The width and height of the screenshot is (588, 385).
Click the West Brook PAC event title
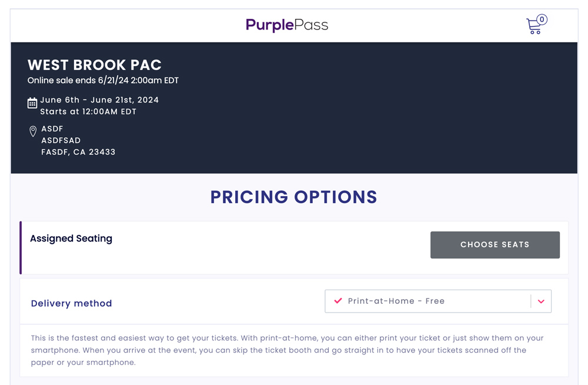tap(95, 65)
